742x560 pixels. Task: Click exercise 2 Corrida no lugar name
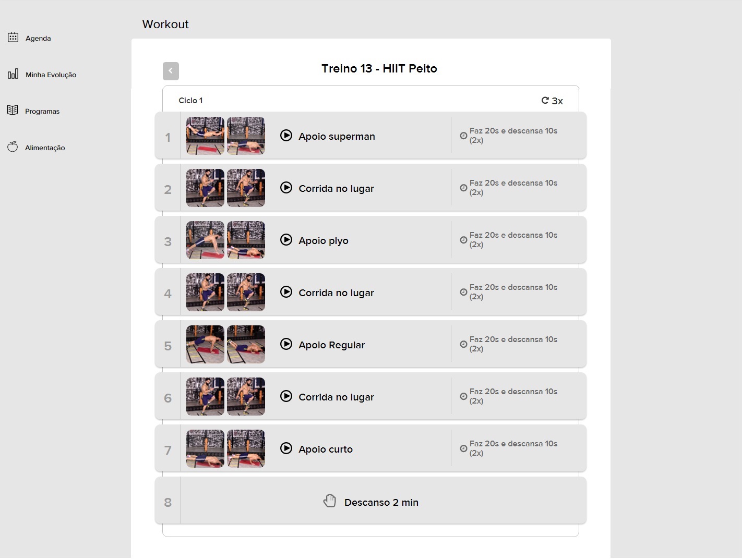pyautogui.click(x=336, y=189)
